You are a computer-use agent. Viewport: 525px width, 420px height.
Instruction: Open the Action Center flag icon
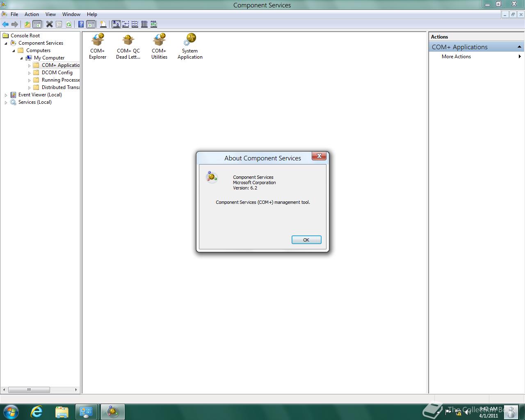(448, 412)
